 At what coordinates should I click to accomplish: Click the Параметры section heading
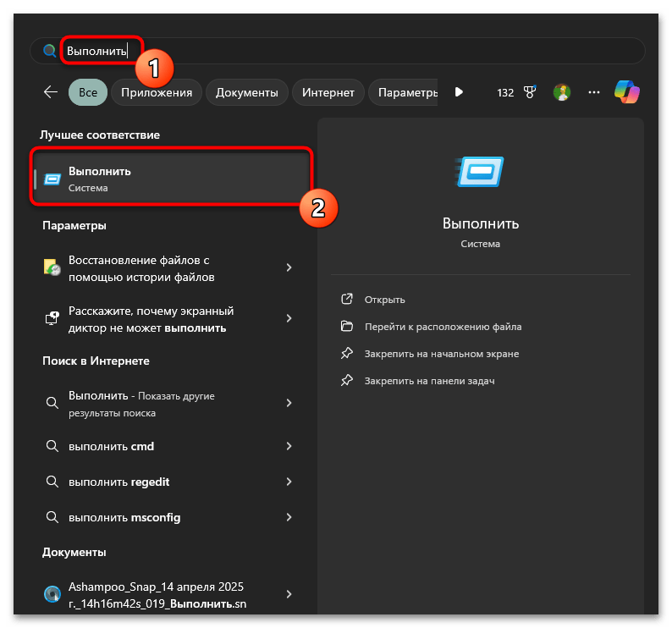[74, 226]
